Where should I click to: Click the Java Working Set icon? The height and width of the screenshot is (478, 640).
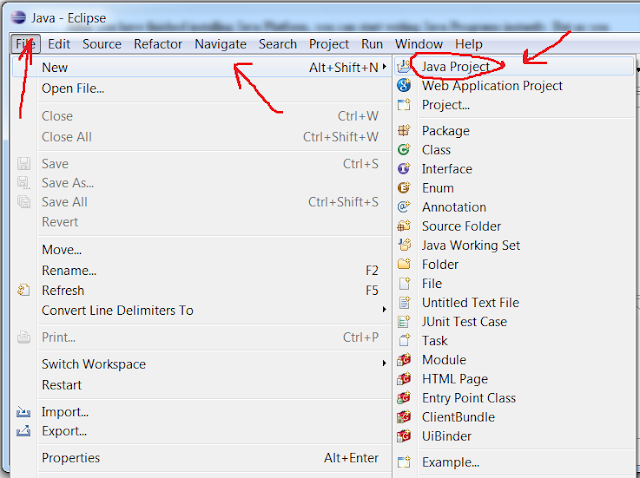(x=404, y=245)
